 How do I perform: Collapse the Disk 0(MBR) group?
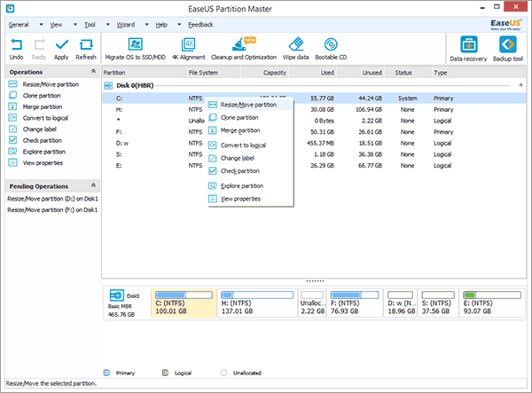520,85
